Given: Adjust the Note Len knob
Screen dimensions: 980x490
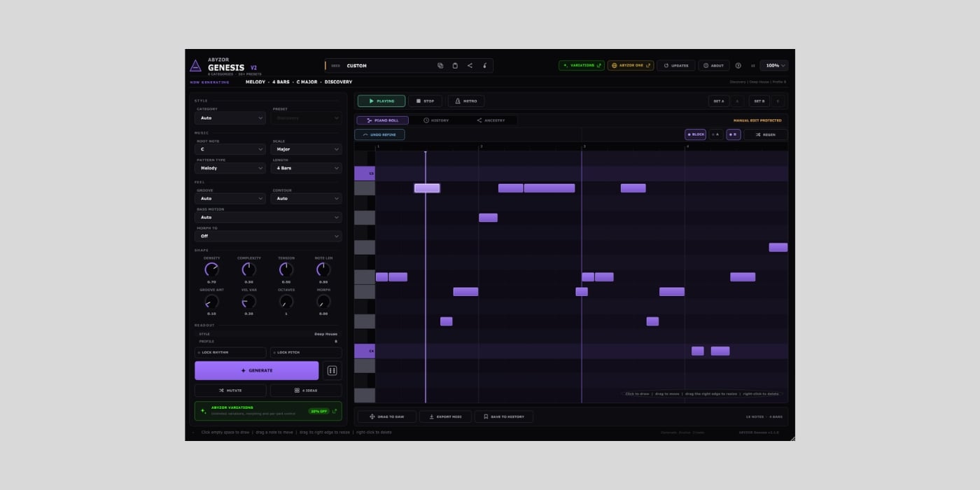Looking at the screenshot, I should [323, 269].
